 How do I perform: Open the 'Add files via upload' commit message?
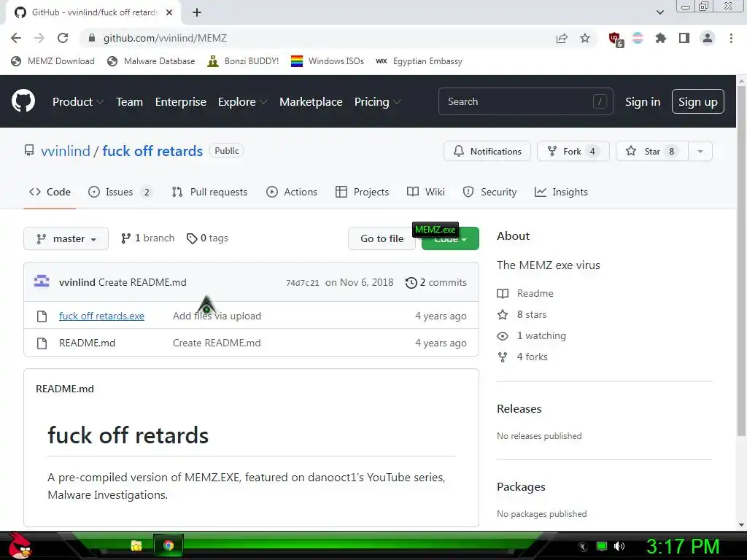pyautogui.click(x=217, y=316)
